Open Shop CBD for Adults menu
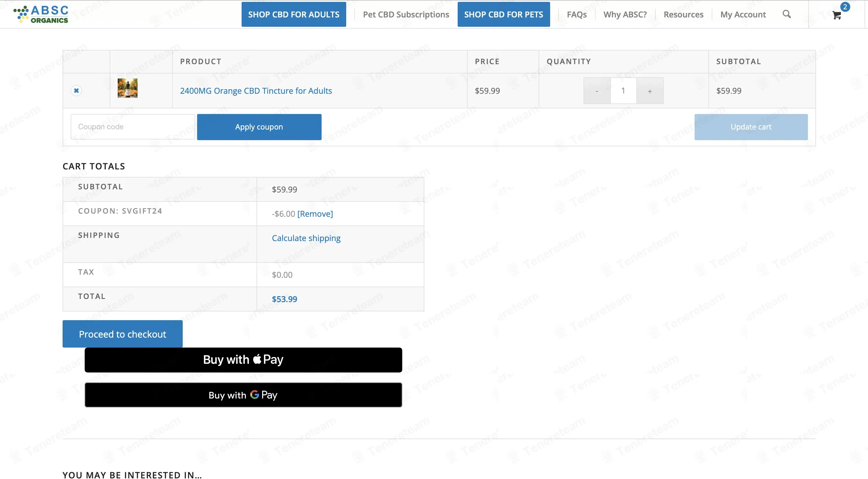 coord(294,14)
